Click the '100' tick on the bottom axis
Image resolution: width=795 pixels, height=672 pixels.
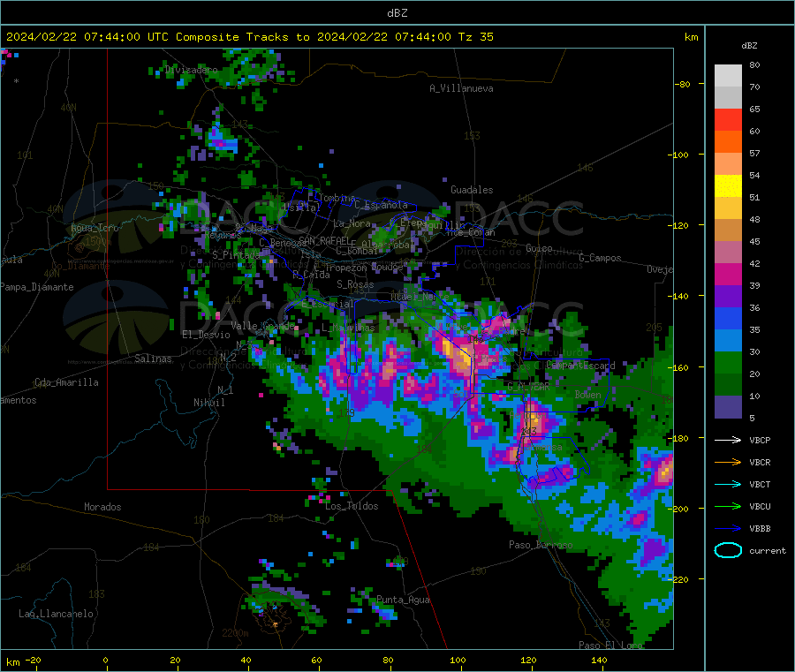pyautogui.click(x=458, y=661)
